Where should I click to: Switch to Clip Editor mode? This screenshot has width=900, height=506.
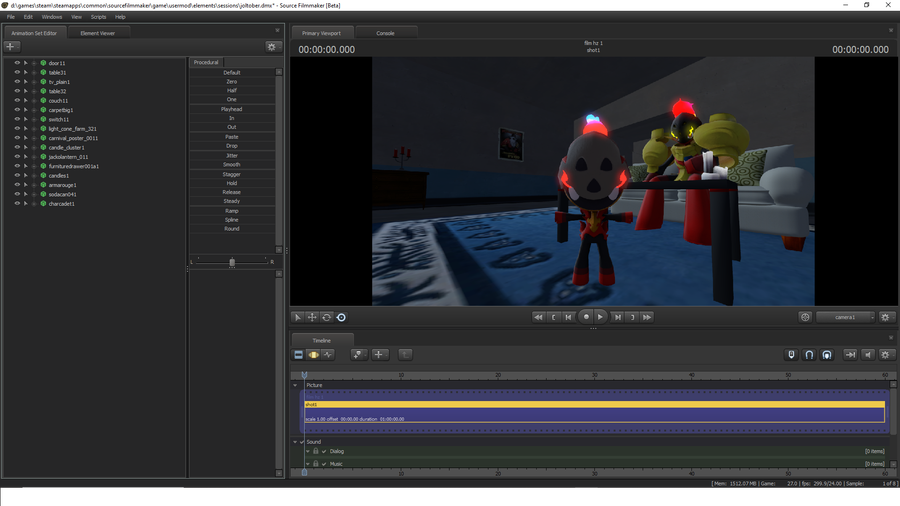[x=298, y=355]
